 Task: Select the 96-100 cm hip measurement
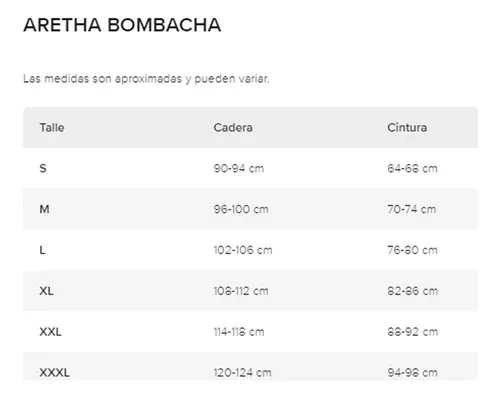[241, 209]
